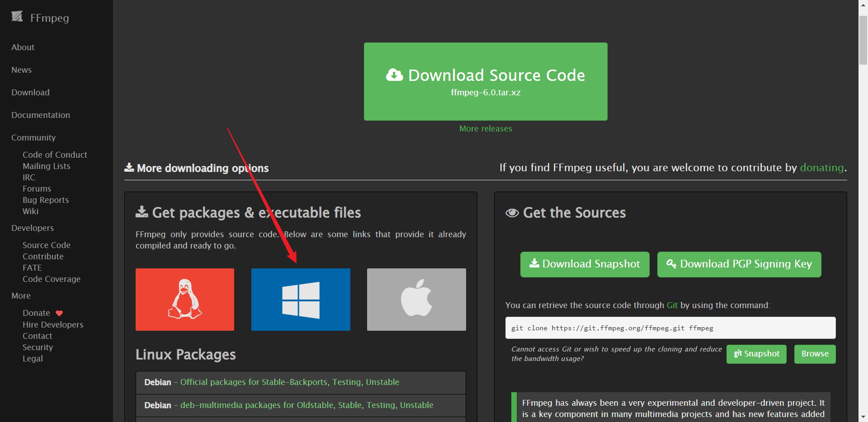
Task: Open the Contribute link
Action: 43,257
